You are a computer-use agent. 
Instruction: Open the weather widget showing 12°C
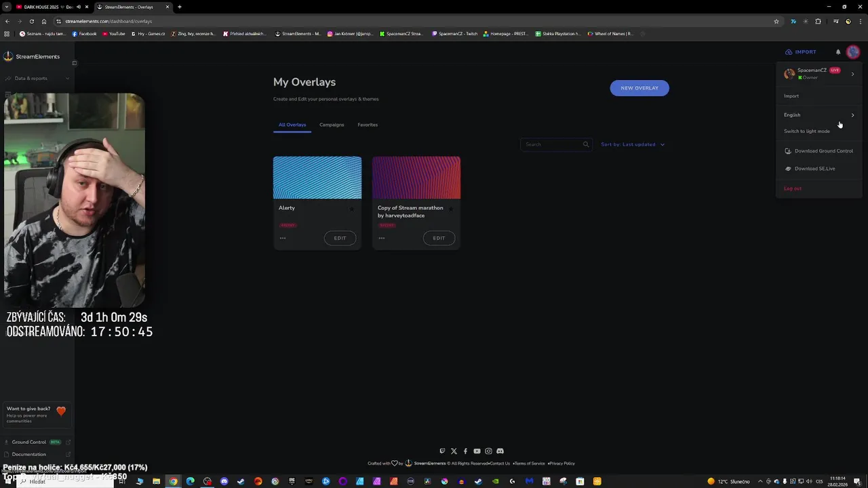728,481
